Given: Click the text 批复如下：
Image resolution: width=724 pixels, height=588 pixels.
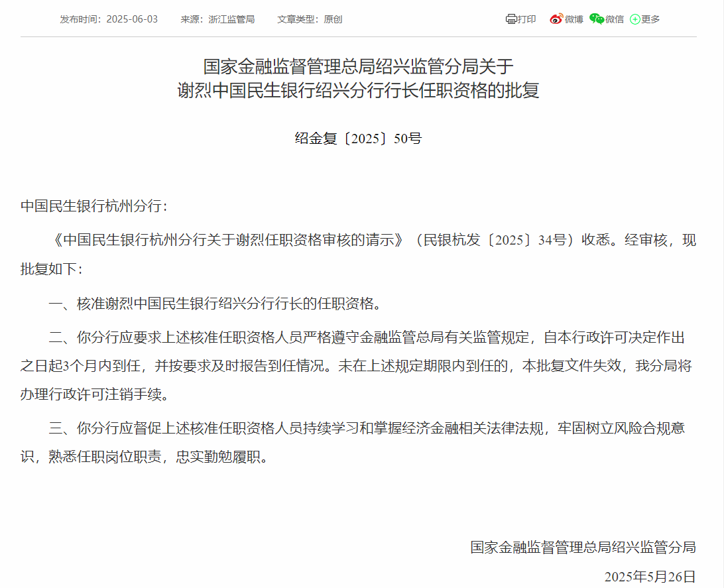Looking at the screenshot, I should click(x=52, y=268).
